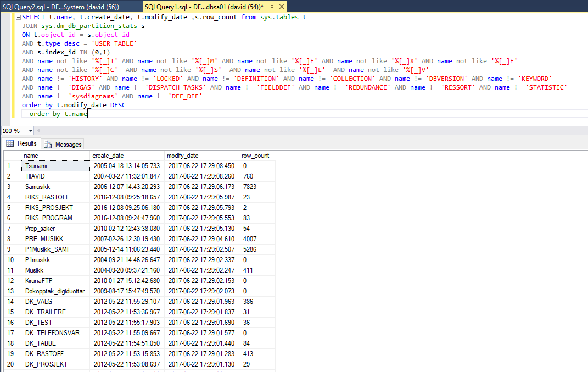Click the horizontal scrollbar left arrow

40,131
